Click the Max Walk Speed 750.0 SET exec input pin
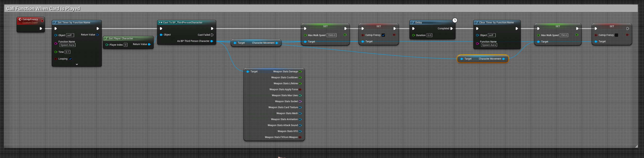 538,29
